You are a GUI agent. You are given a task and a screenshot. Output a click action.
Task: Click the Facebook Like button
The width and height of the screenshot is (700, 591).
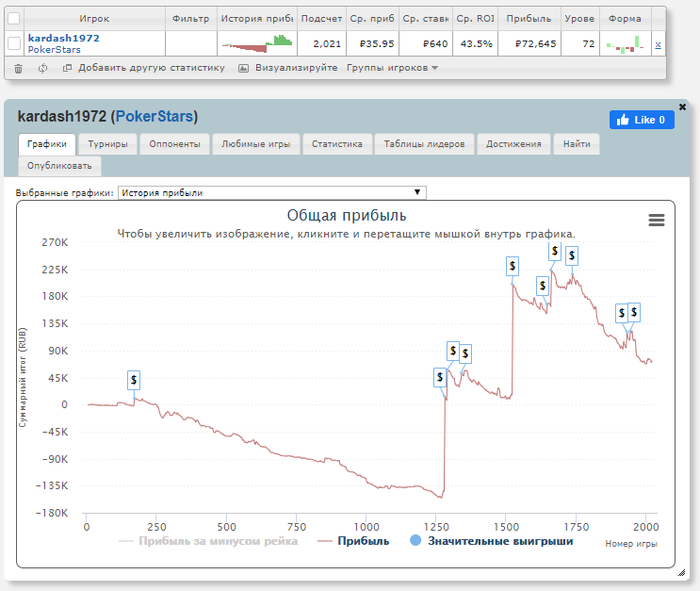[642, 120]
